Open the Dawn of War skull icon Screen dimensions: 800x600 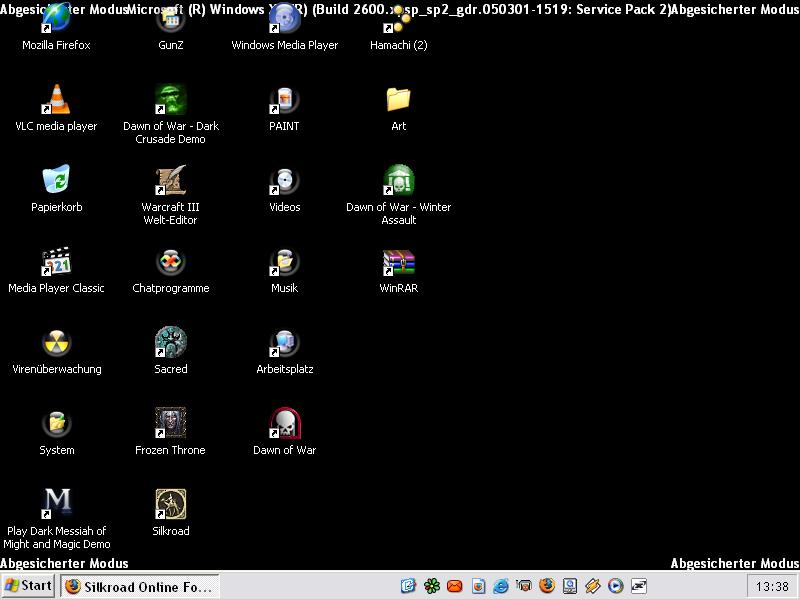(284, 424)
